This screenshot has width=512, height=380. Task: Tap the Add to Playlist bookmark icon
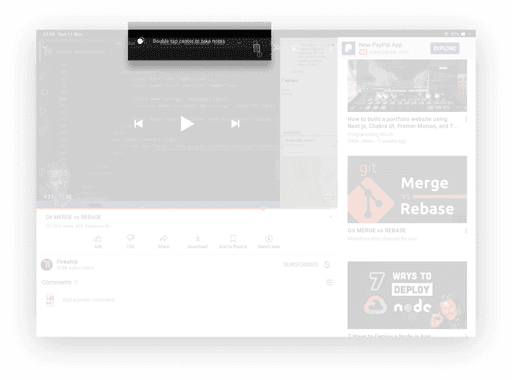[x=233, y=238]
